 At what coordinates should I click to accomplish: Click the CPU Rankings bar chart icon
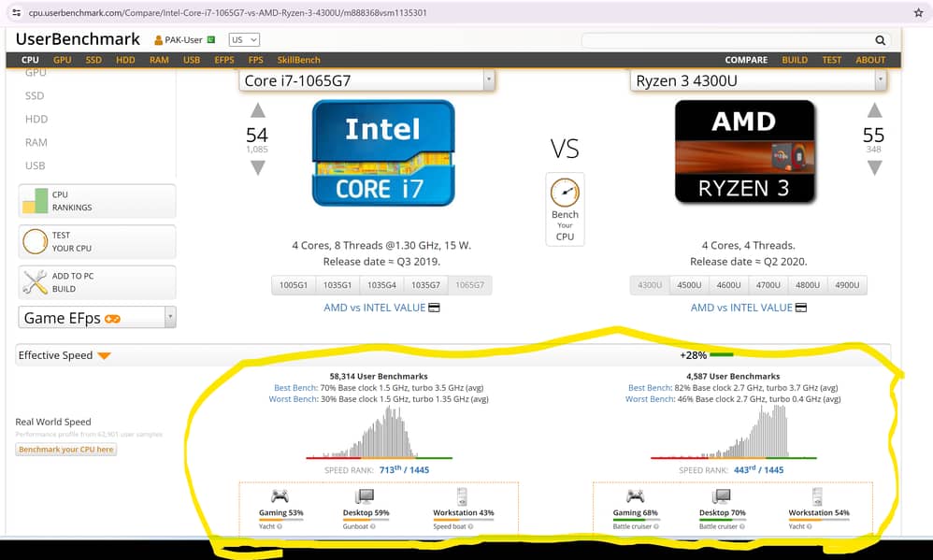click(x=36, y=201)
